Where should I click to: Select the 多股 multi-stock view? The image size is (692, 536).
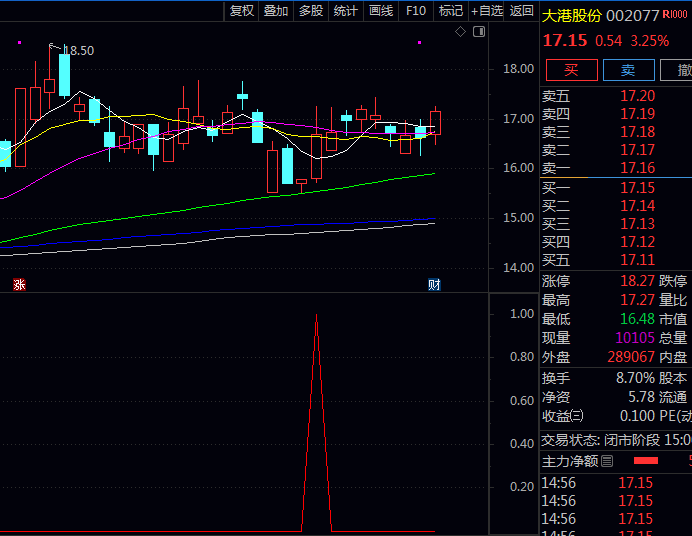pyautogui.click(x=311, y=11)
